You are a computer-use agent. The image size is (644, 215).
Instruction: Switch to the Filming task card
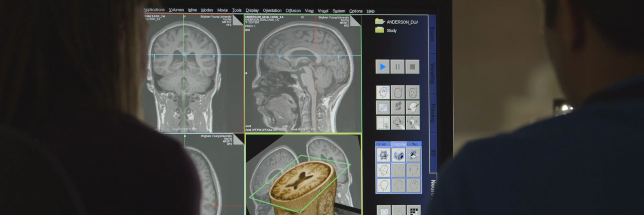(433, 113)
